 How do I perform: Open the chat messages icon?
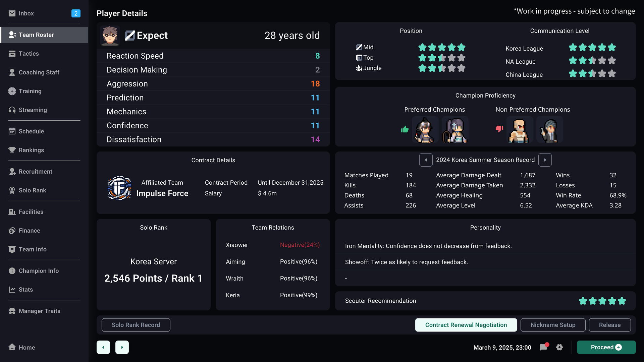click(x=543, y=347)
